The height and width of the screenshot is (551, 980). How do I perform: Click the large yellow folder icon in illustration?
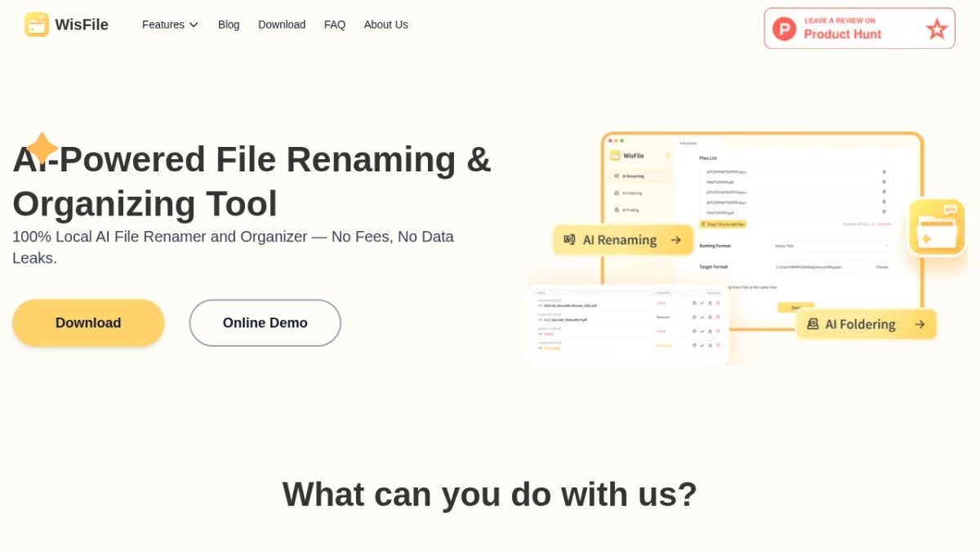[x=937, y=227]
